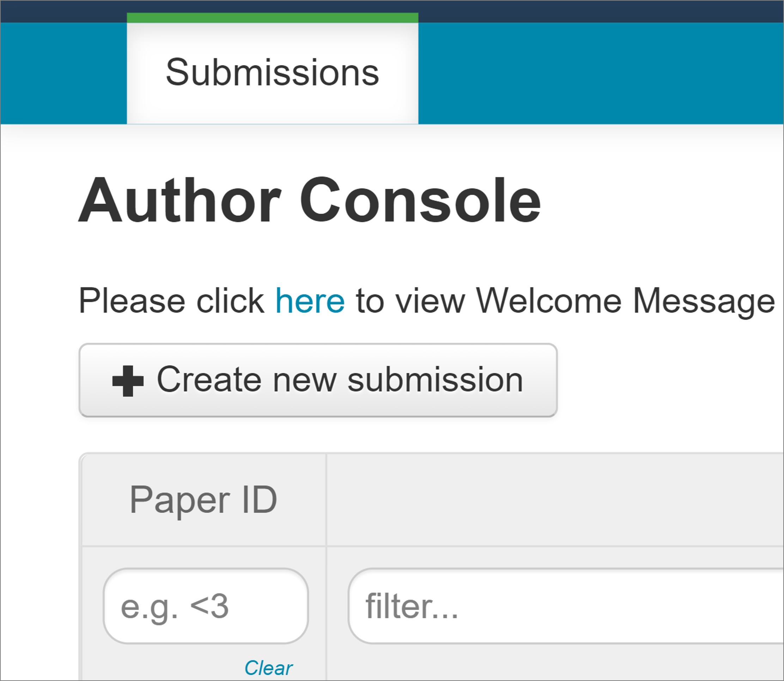Screen dimensions: 784x681
Task: Clear the Paper ID filter
Action: 268,668
